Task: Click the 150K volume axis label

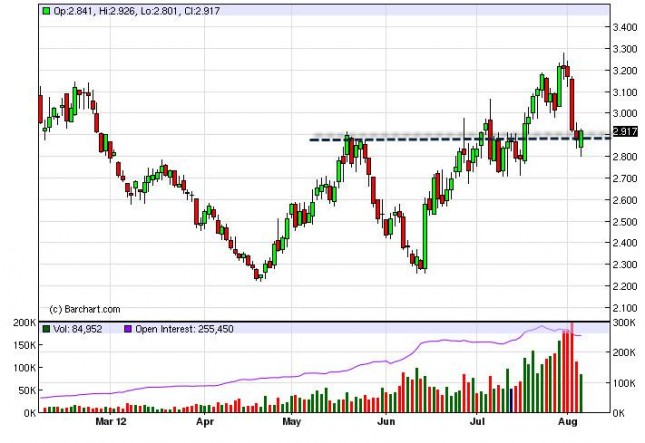Action: coord(25,345)
